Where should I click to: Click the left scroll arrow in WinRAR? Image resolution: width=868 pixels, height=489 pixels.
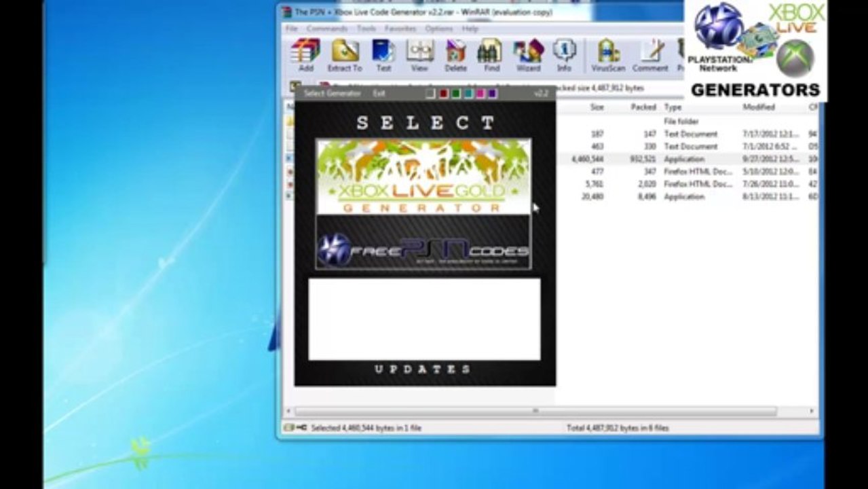pyautogui.click(x=288, y=411)
